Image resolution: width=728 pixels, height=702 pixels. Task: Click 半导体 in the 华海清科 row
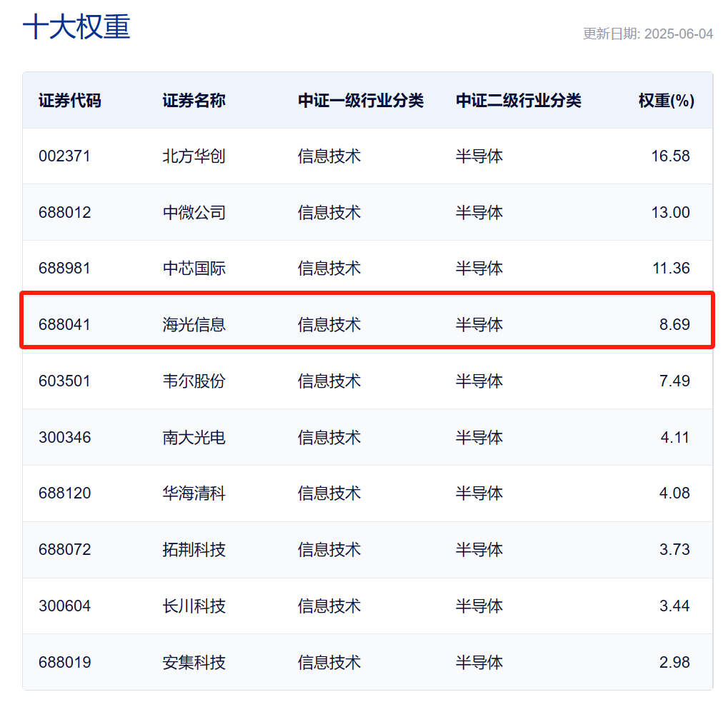(x=479, y=493)
